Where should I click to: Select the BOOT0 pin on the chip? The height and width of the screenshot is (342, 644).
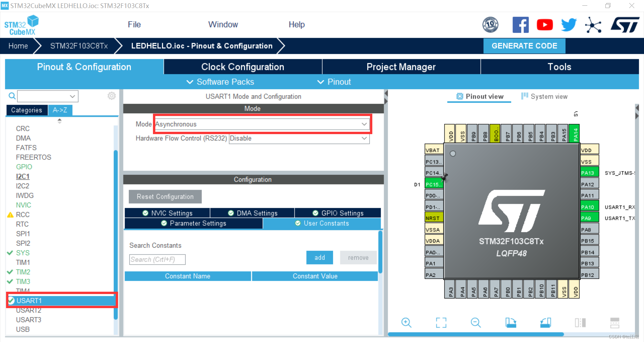[x=495, y=133]
